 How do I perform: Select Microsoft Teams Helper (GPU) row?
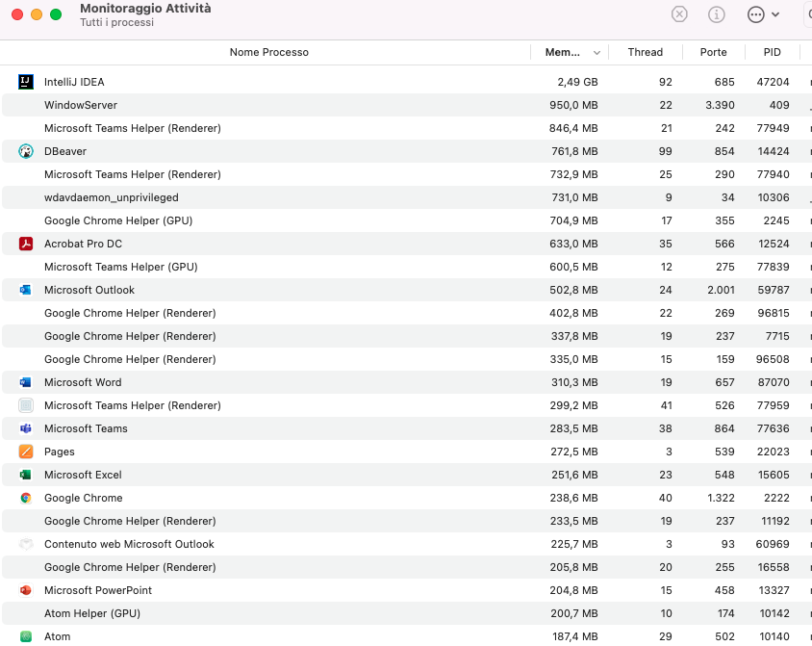406,267
